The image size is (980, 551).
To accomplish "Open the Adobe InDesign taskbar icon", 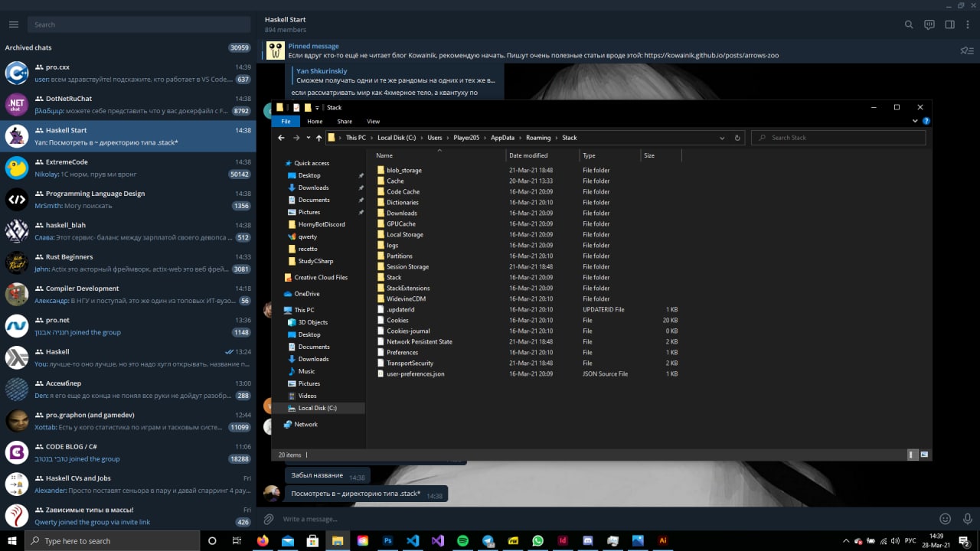I will [563, 540].
